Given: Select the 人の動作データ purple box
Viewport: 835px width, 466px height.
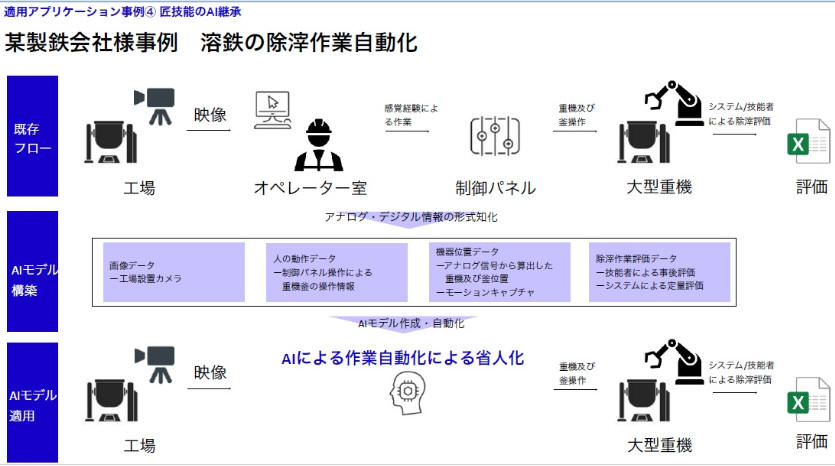Looking at the screenshot, I should click(337, 272).
